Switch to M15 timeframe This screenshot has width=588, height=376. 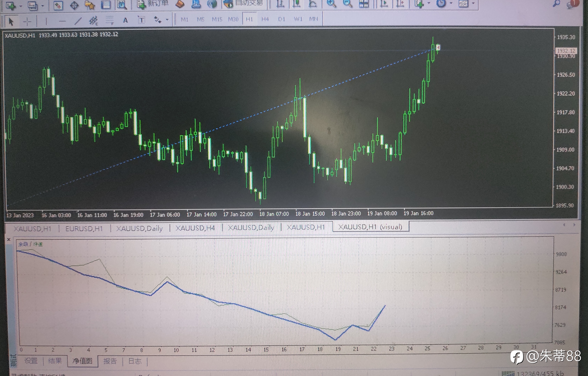tap(217, 19)
